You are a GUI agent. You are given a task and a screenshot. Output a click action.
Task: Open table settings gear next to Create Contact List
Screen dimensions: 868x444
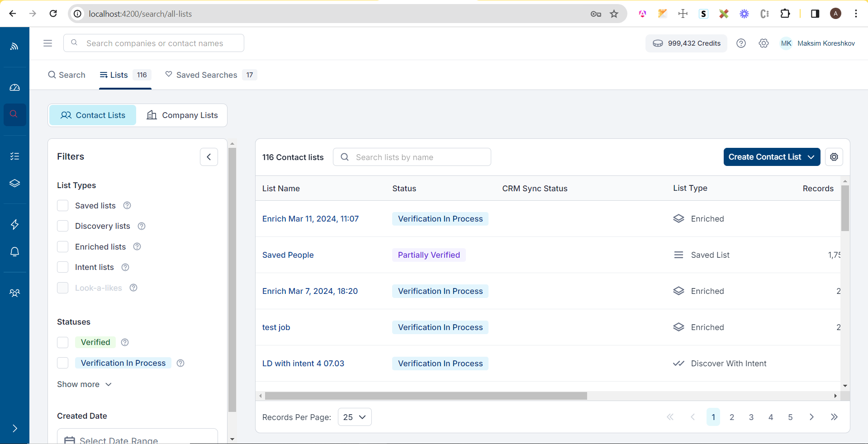point(834,157)
